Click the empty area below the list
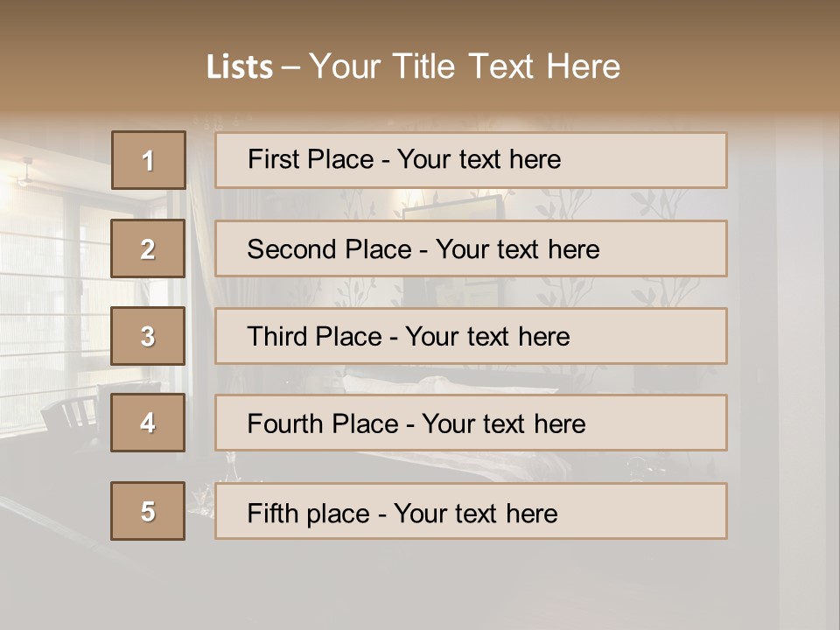This screenshot has width=840, height=630. (420, 586)
